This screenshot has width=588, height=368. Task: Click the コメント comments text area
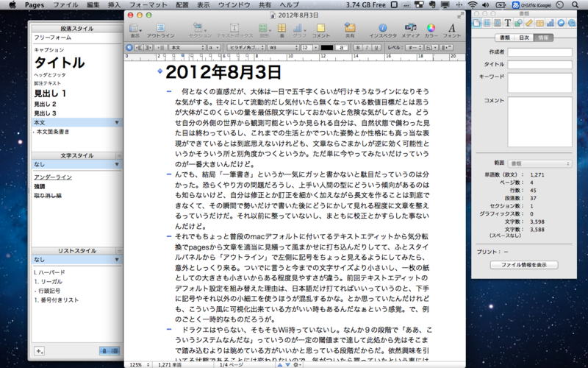tap(539, 122)
